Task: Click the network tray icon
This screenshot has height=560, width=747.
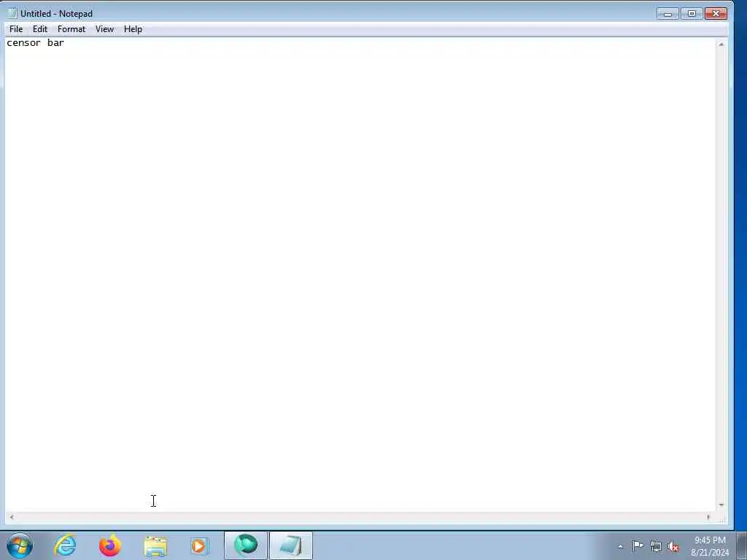Action: [656, 547]
